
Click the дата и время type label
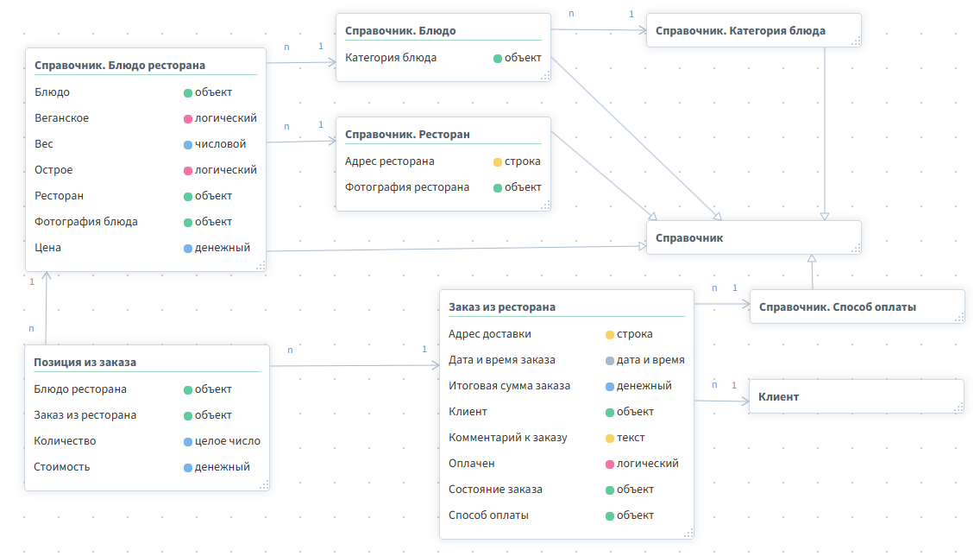point(650,360)
